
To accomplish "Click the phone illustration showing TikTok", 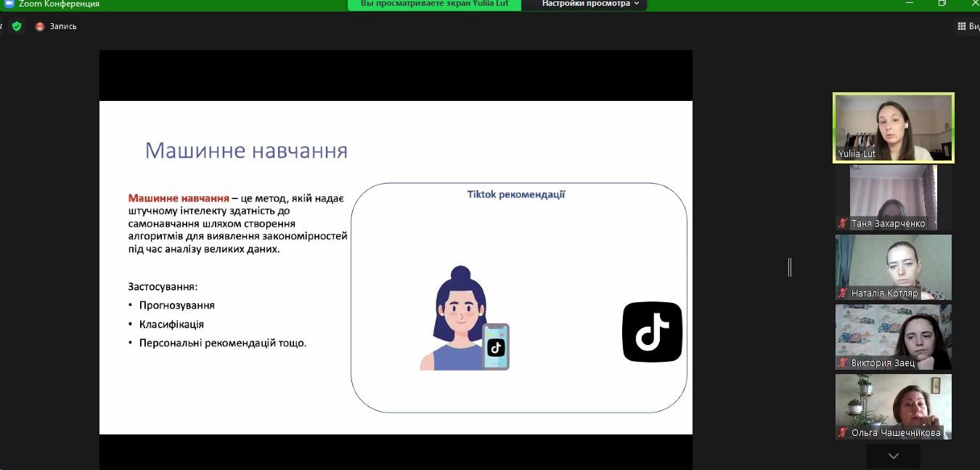I will coord(496,347).
